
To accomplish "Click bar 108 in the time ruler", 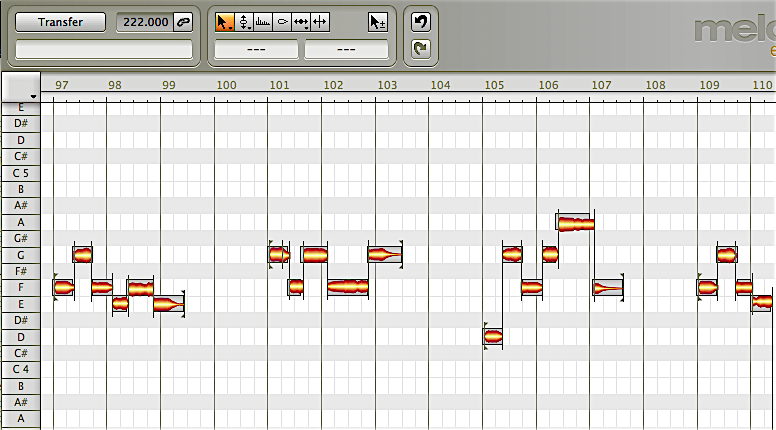I will (655, 85).
